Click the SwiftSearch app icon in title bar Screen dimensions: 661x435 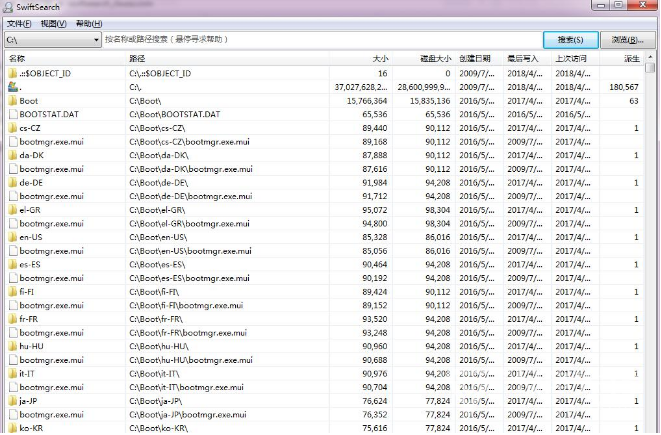pyautogui.click(x=8, y=7)
